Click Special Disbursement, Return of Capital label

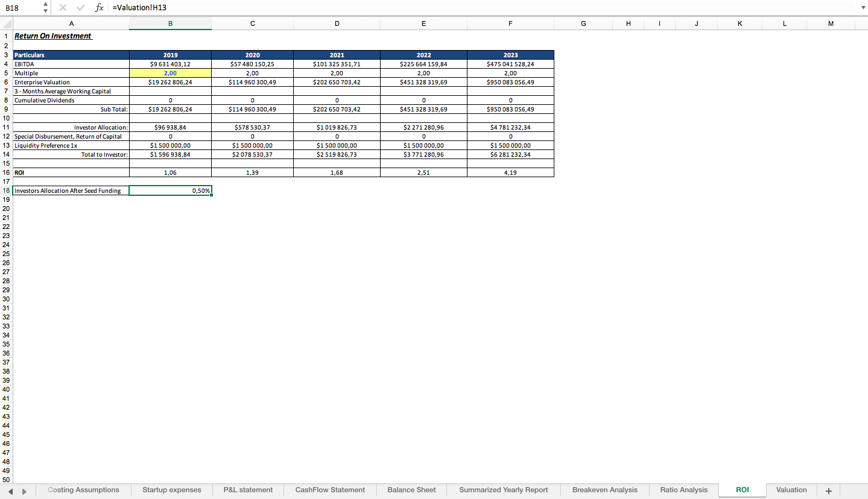pyautogui.click(x=71, y=136)
